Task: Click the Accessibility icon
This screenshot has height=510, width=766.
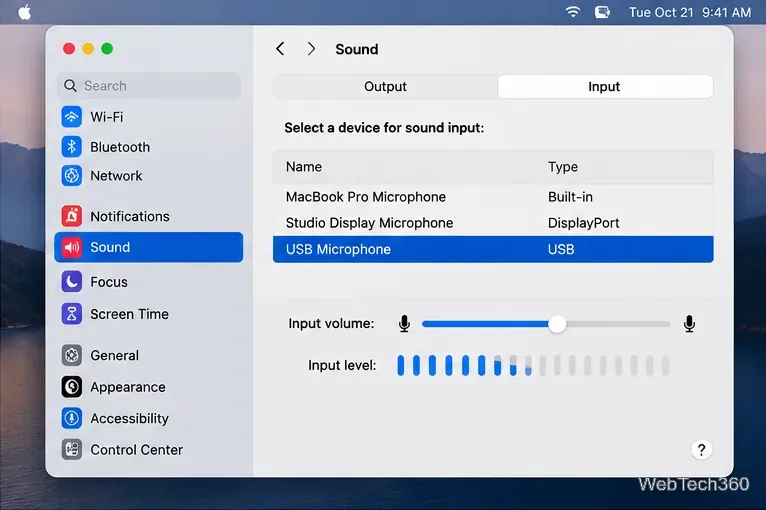Action: (x=72, y=418)
